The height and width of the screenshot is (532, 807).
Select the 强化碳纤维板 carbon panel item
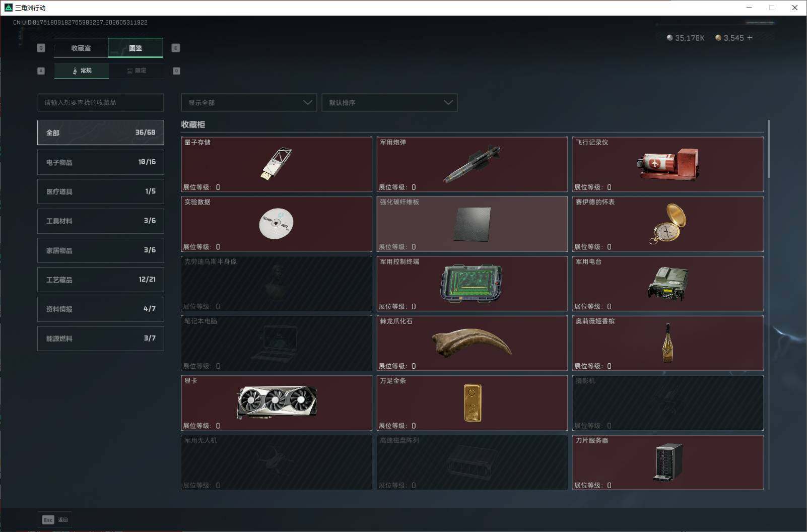point(472,224)
